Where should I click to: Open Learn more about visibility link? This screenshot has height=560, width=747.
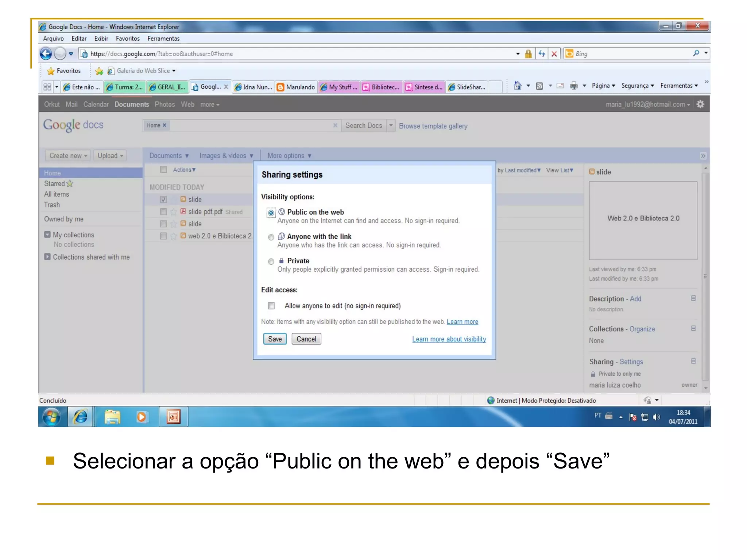pyautogui.click(x=449, y=339)
